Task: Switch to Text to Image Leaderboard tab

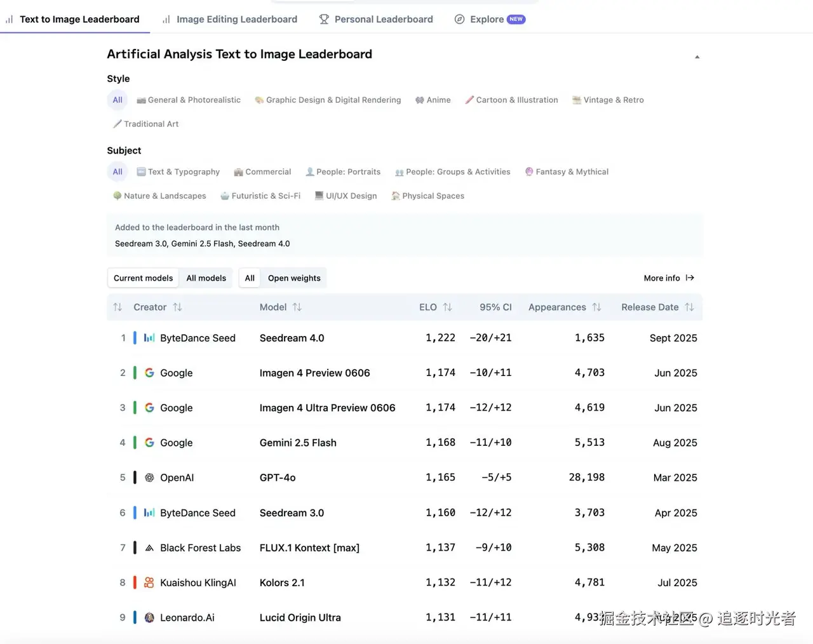Action: tap(79, 19)
